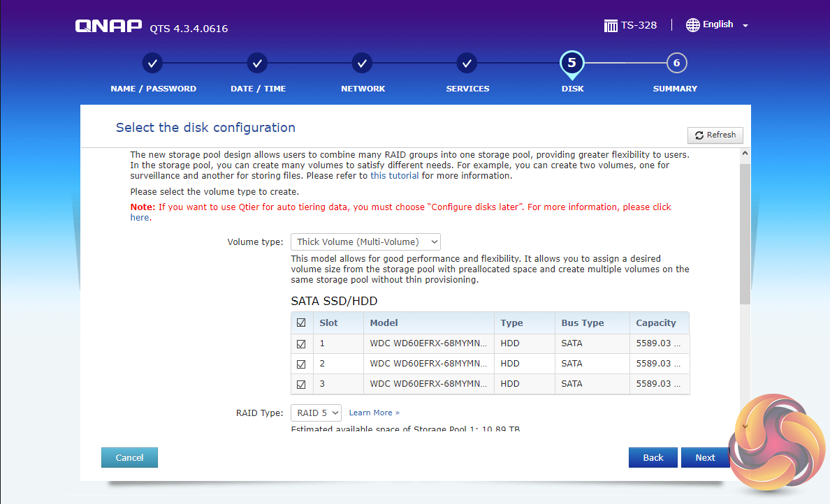This screenshot has width=830, height=504.
Task: Click the Disk step 5 circle icon
Action: [x=571, y=64]
